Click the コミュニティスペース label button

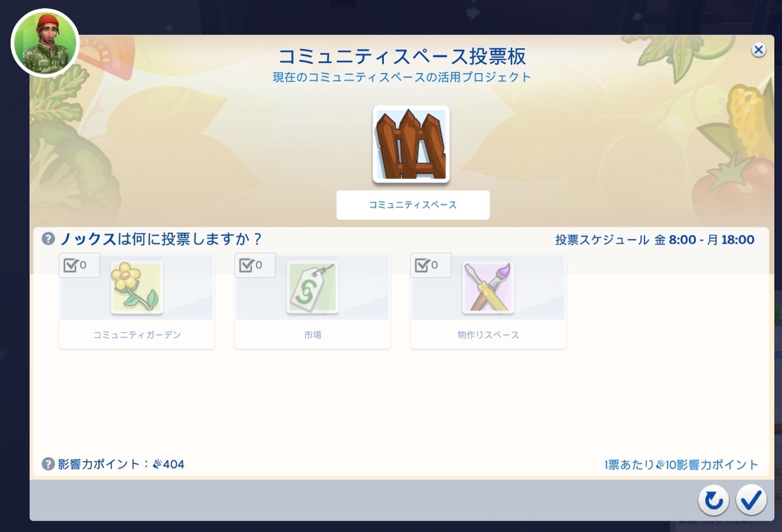(413, 204)
